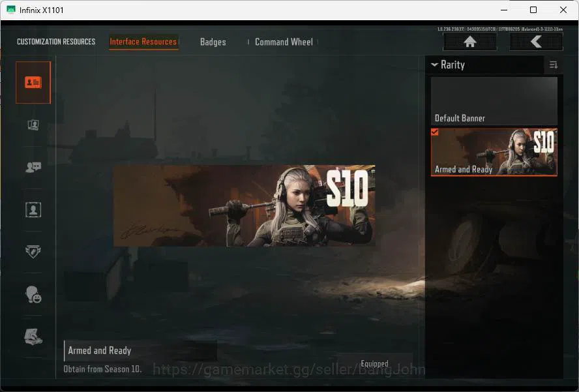The width and height of the screenshot is (579, 392).
Task: Click the Armed and Ready title label
Action: click(99, 350)
